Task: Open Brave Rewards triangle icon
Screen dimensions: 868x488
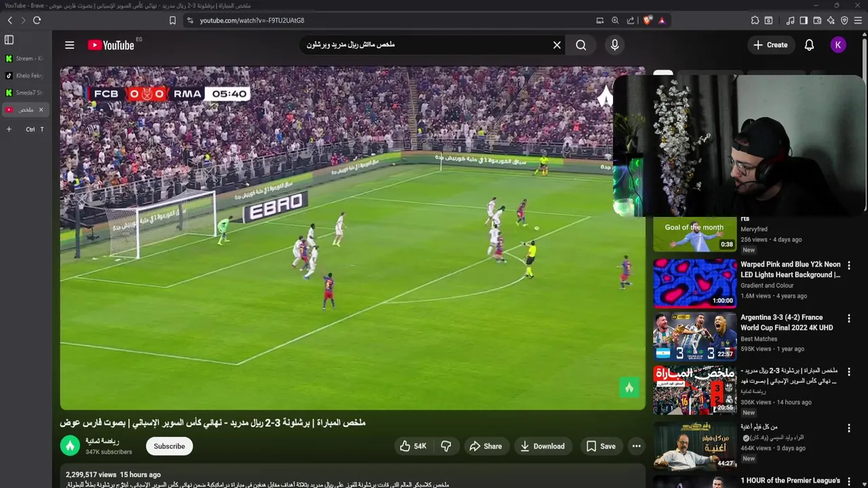Action: pyautogui.click(x=662, y=20)
